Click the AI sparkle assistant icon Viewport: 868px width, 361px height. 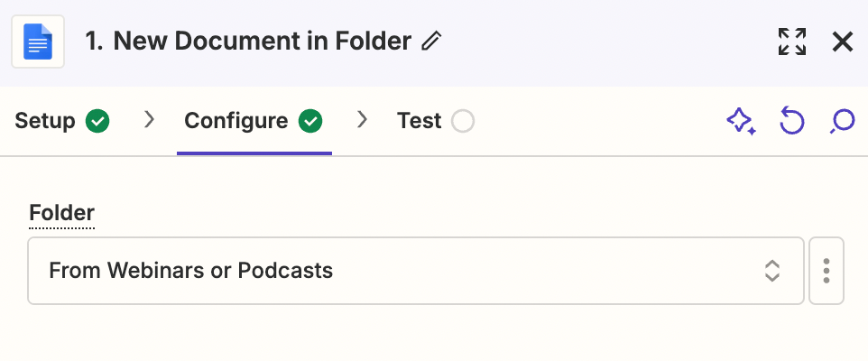741,121
